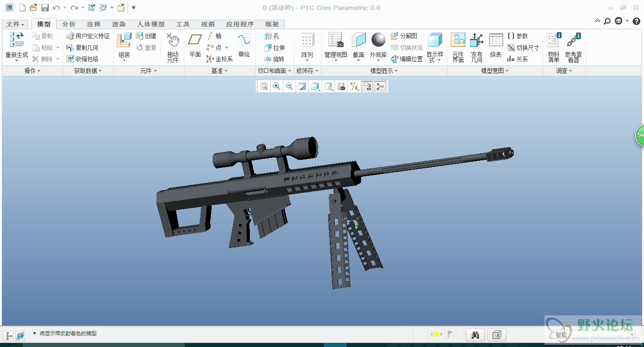This screenshot has height=347, width=644.
Task: Click the Zoom Out icon in graphics toolbar
Action: pos(289,86)
